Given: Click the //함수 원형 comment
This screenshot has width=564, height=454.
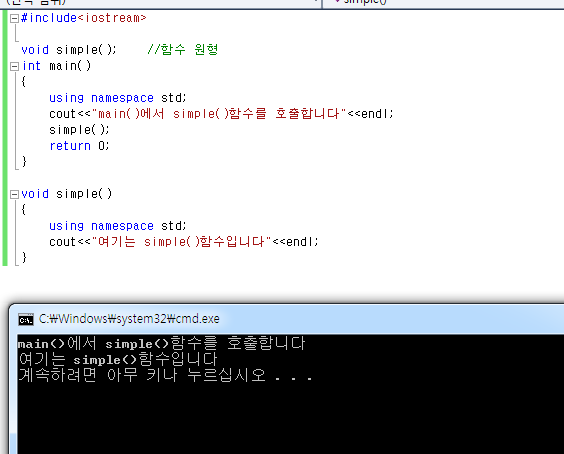Looking at the screenshot, I should pyautogui.click(x=183, y=49).
